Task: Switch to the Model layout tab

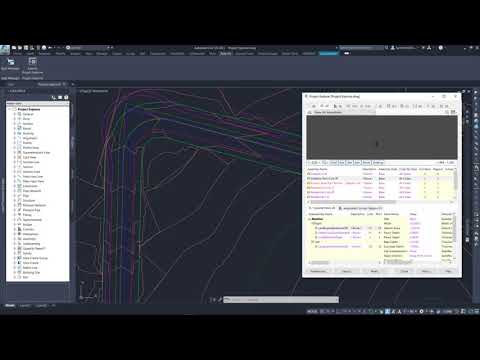Action: pos(10,305)
